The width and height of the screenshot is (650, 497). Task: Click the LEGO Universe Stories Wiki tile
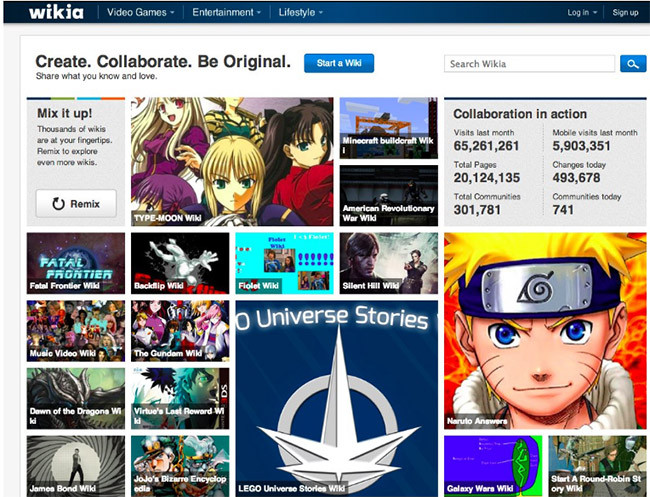click(x=336, y=398)
